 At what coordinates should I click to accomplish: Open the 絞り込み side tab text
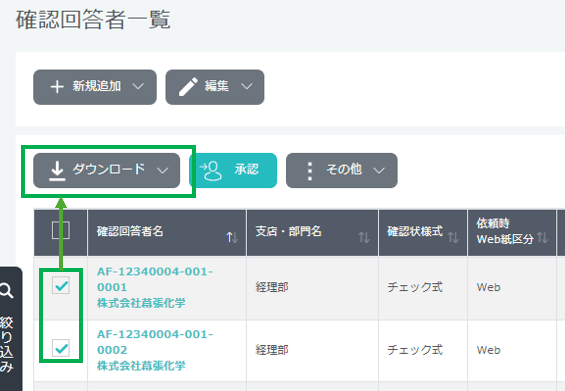tap(6, 345)
